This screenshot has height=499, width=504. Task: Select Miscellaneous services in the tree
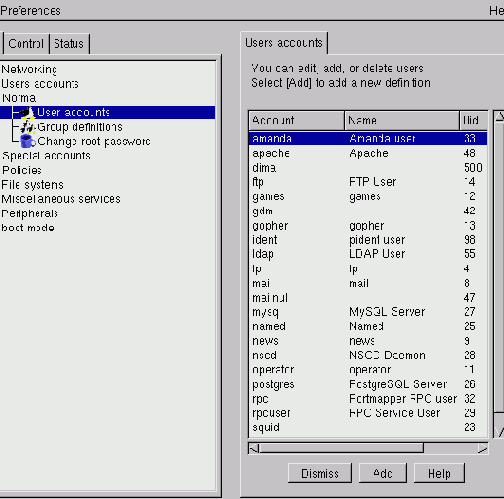click(61, 199)
